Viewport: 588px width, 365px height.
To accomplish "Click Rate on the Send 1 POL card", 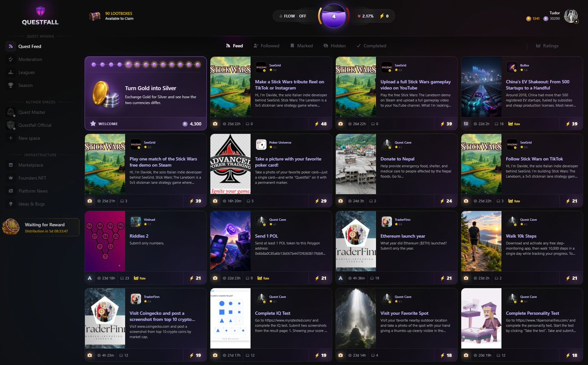I will click(263, 278).
